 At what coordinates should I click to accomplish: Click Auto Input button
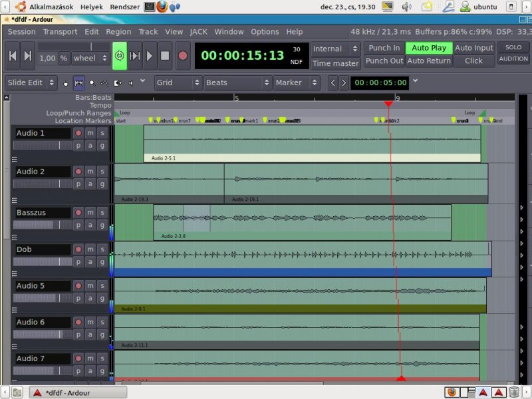[x=473, y=48]
